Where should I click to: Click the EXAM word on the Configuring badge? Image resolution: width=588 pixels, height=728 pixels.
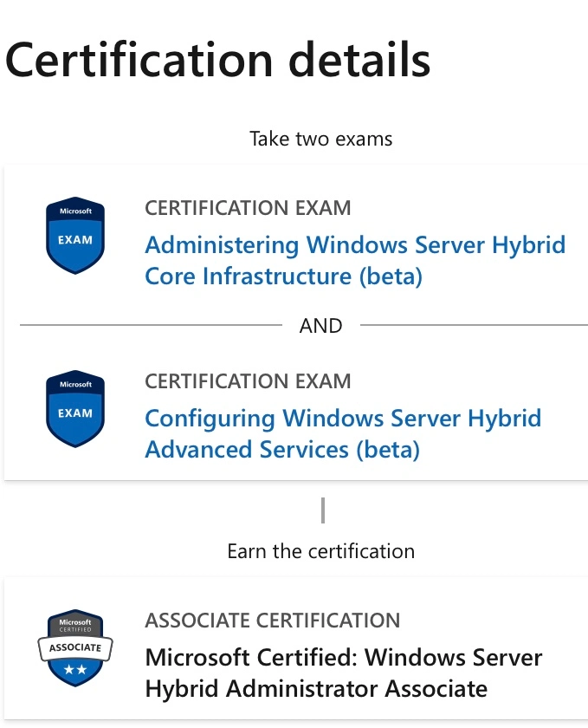coord(75,413)
